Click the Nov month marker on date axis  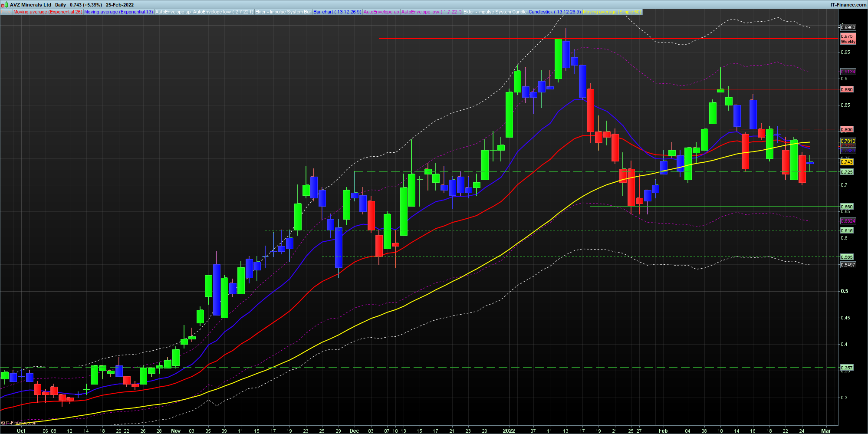pos(176,431)
